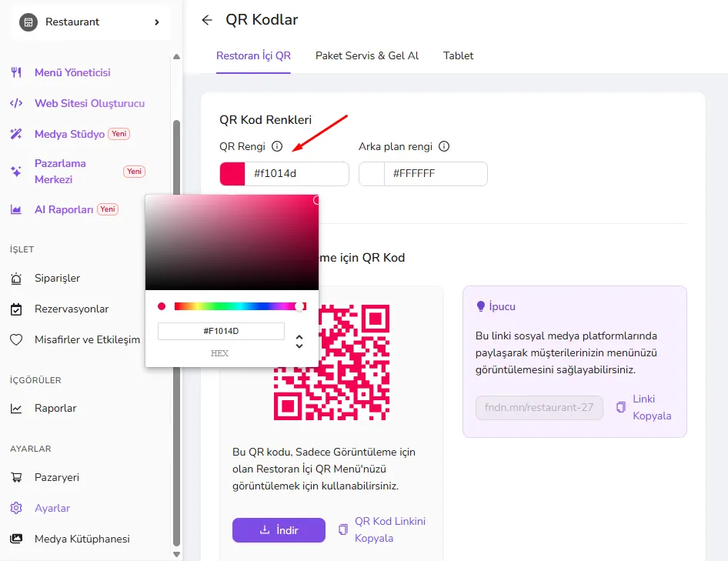
Task: Switch to the Restoran İçi QR tab
Action: (x=253, y=55)
